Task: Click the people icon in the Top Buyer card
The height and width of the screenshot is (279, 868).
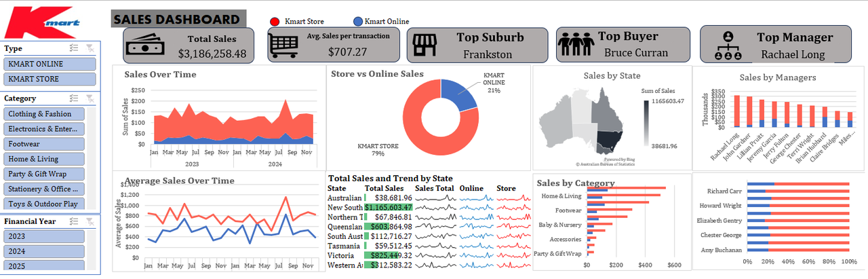Action: (575, 45)
